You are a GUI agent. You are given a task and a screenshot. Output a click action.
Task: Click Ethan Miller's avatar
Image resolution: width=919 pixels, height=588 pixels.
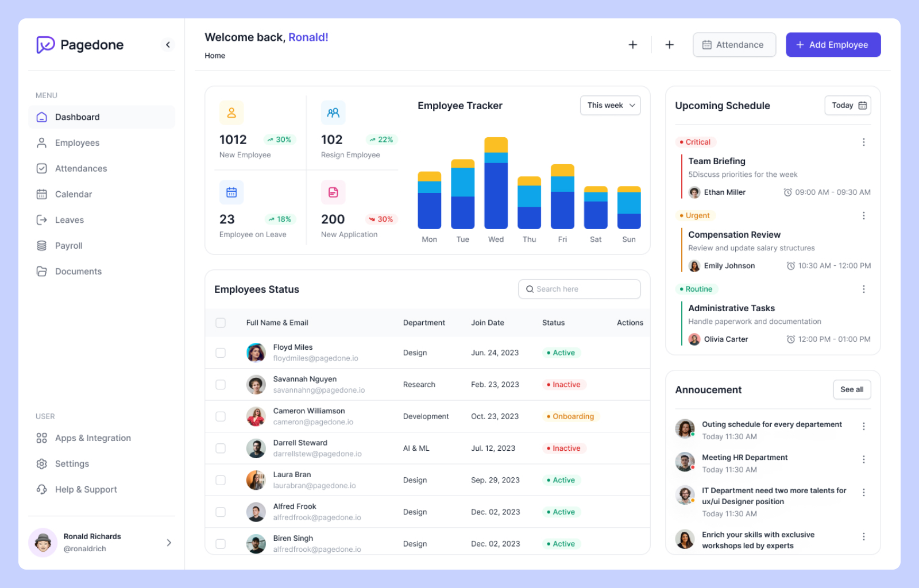tap(694, 192)
